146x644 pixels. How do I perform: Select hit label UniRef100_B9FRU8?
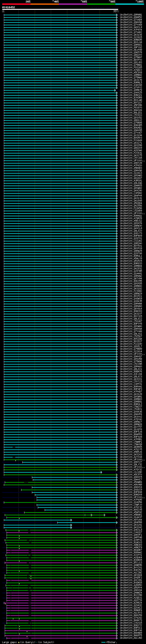pos(131,492)
